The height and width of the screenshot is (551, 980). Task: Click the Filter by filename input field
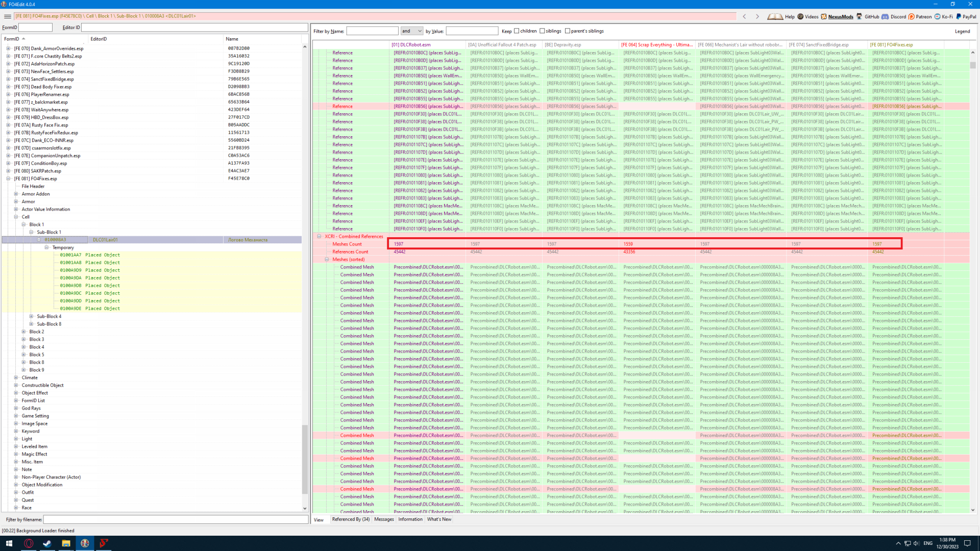pos(176,519)
